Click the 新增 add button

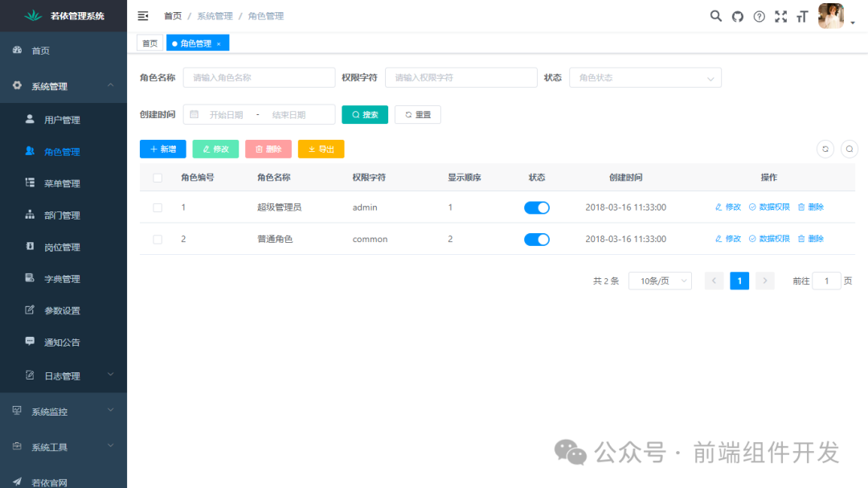pos(162,149)
